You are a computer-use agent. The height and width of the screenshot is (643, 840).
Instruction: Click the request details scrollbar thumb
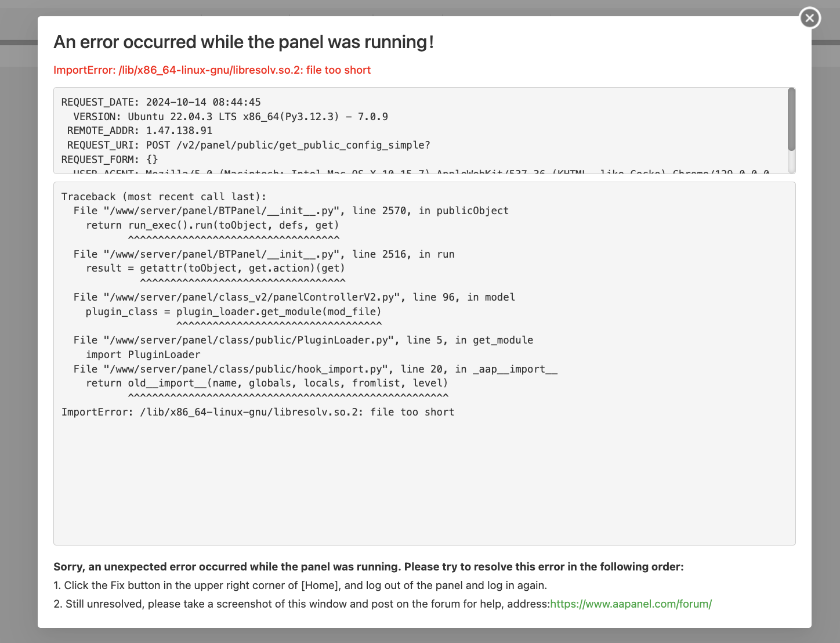tap(791, 119)
